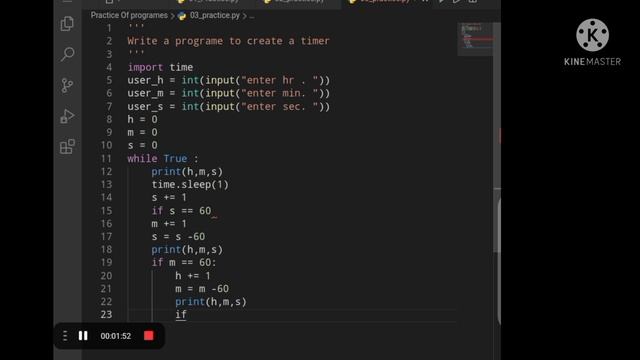Screen dimensions: 640x360
Task: Select 'Practice Of programes' folder breadcrumb
Action: [129, 16]
